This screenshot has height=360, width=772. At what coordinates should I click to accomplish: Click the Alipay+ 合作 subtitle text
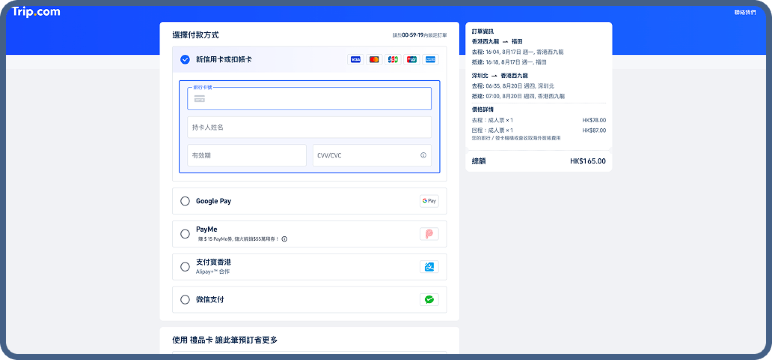213,272
